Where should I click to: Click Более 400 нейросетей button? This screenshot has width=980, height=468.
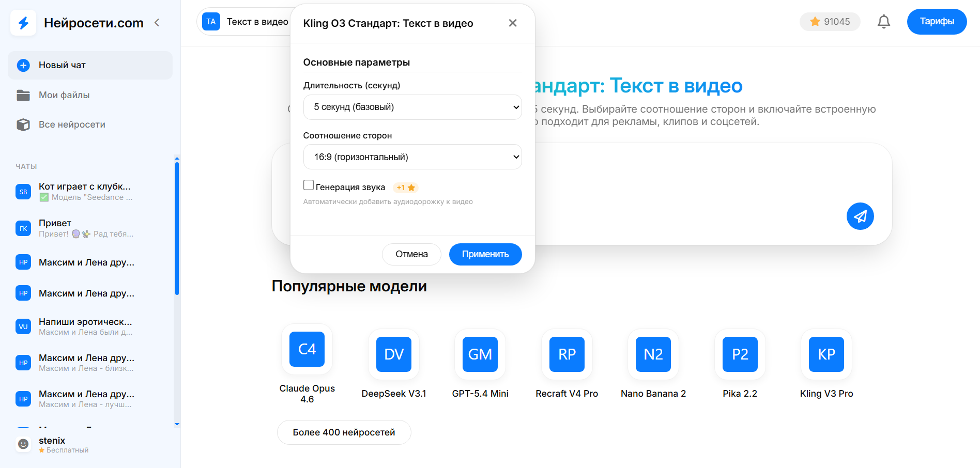pos(344,432)
